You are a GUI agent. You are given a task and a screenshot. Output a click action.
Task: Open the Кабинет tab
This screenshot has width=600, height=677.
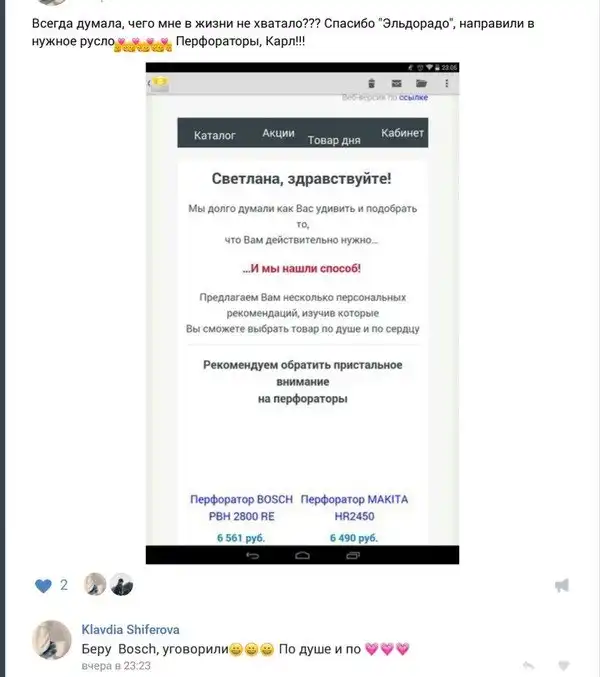(402, 133)
